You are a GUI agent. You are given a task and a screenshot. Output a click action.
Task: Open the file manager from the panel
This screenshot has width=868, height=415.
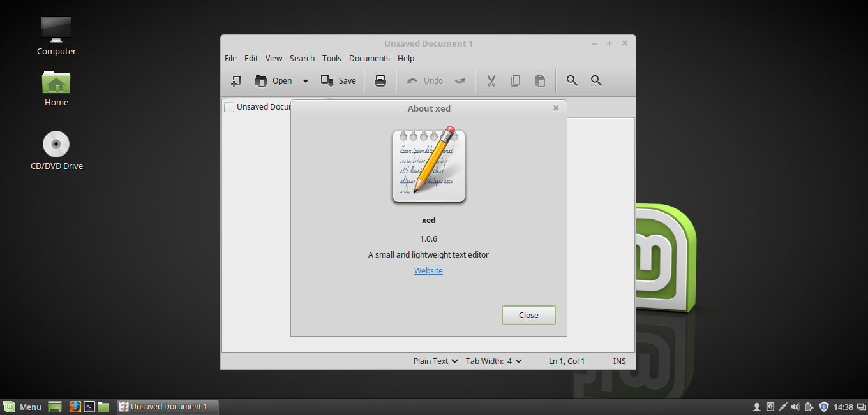click(103, 407)
